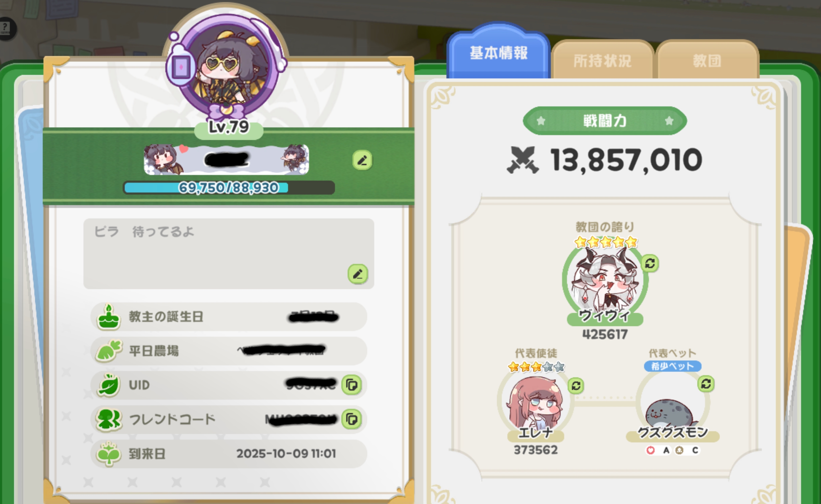Swap the 教団の誇り character ヴィヴィ
This screenshot has height=504, width=821.
[650, 264]
